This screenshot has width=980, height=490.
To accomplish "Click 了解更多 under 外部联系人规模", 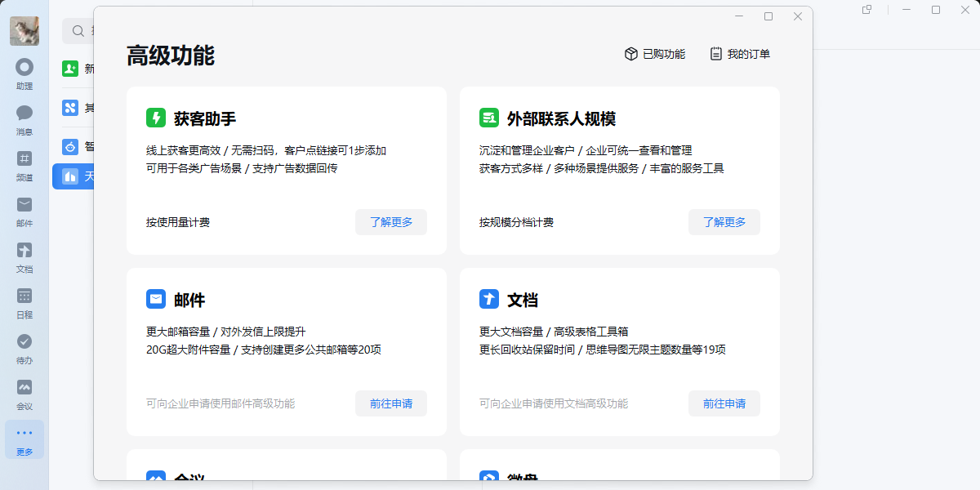I will [x=724, y=222].
